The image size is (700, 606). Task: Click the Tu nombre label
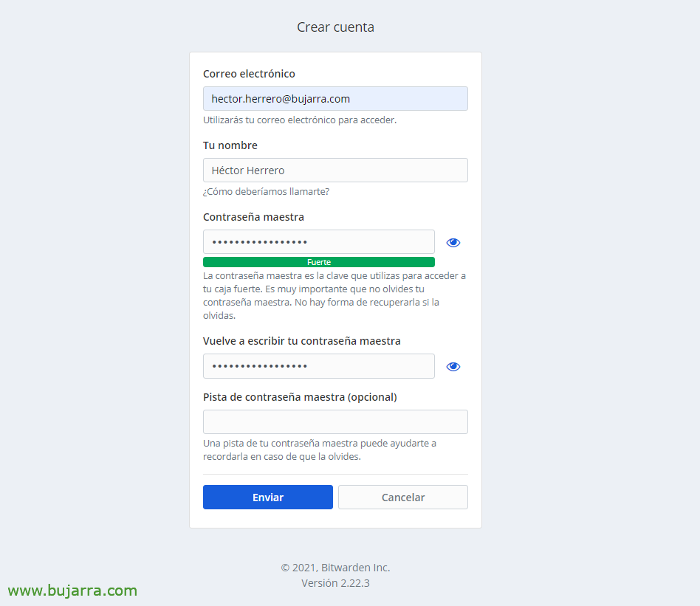pyautogui.click(x=230, y=145)
